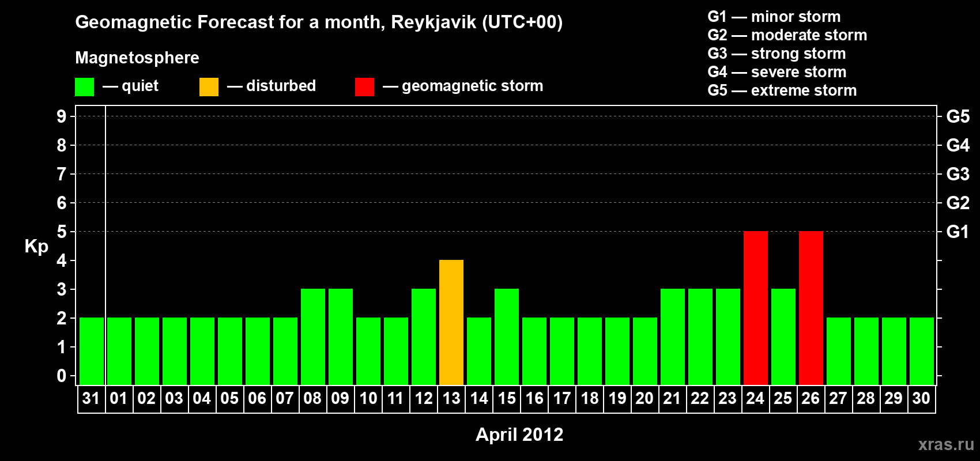Viewport: 980px width, 461px height.
Task: Click the date label 24
Action: 755,399
